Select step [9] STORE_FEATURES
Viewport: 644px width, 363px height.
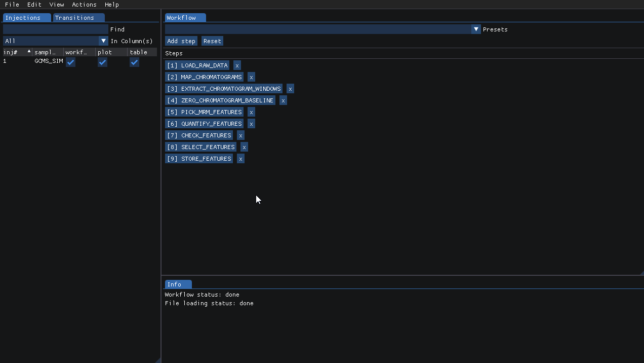coord(199,159)
